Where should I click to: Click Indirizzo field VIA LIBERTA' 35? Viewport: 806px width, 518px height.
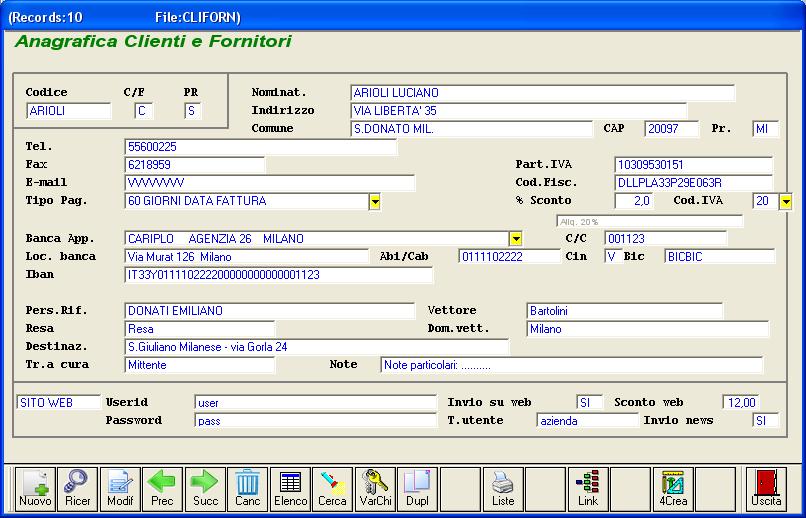pos(518,110)
